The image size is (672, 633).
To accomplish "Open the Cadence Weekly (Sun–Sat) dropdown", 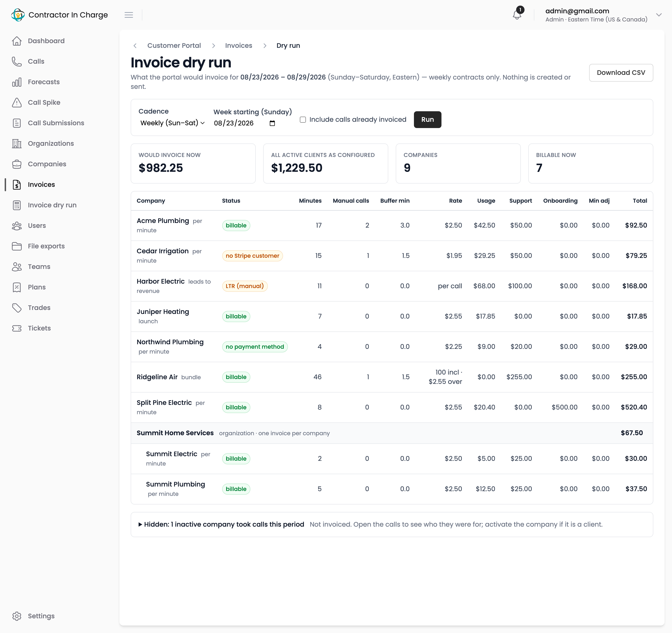I will pos(172,123).
